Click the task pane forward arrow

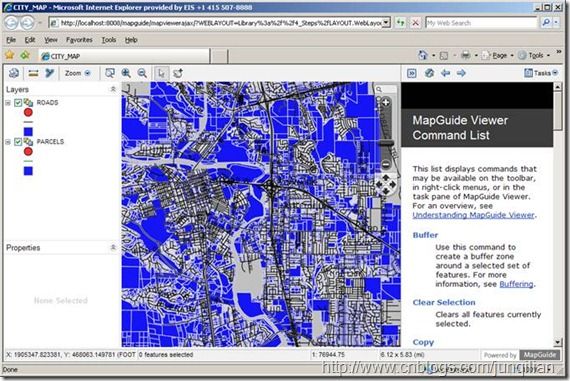461,73
